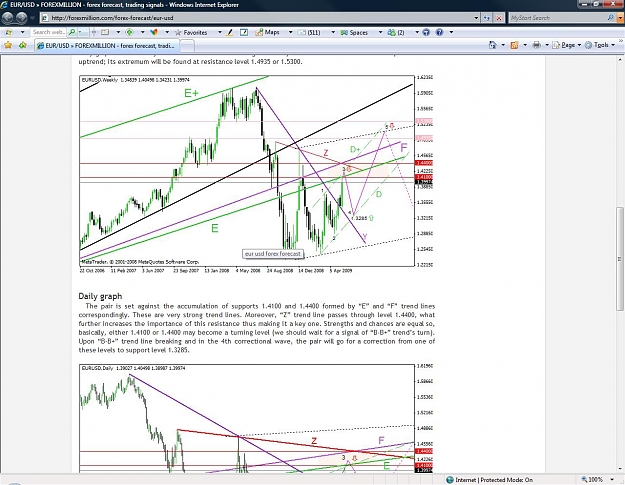Open the Favorites Center star icon
Image resolution: width=625 pixels, height=485 pixels.
click(x=8, y=45)
